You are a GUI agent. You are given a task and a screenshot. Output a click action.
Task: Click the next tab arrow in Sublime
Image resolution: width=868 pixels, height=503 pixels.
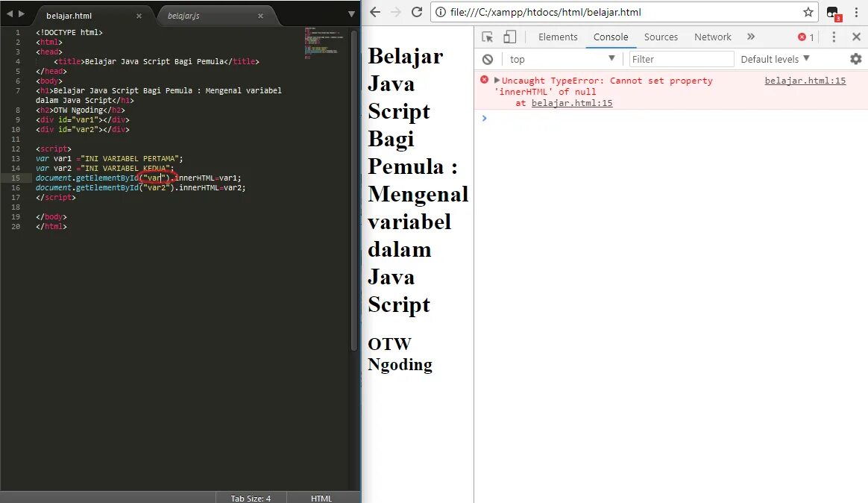point(22,13)
